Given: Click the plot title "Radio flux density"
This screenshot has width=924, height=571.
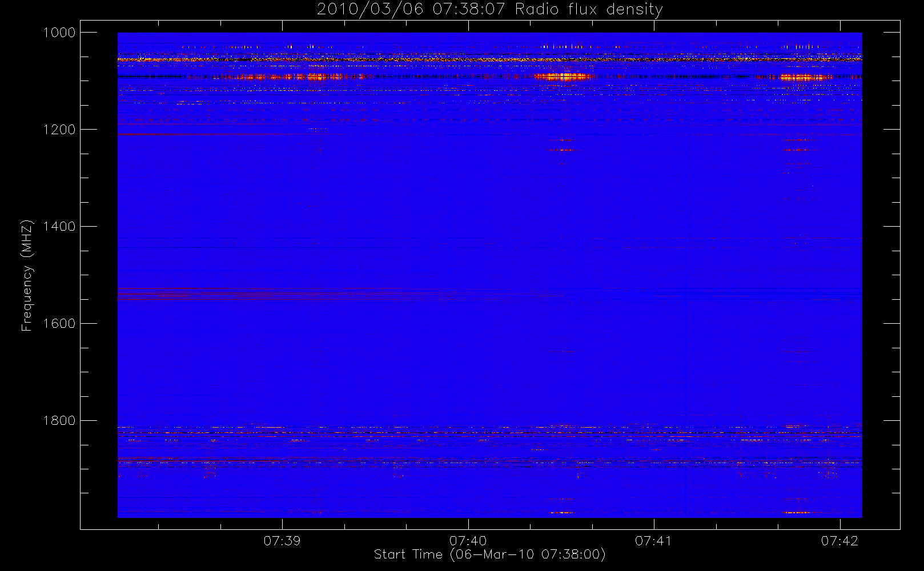Looking at the screenshot, I should click(589, 10).
